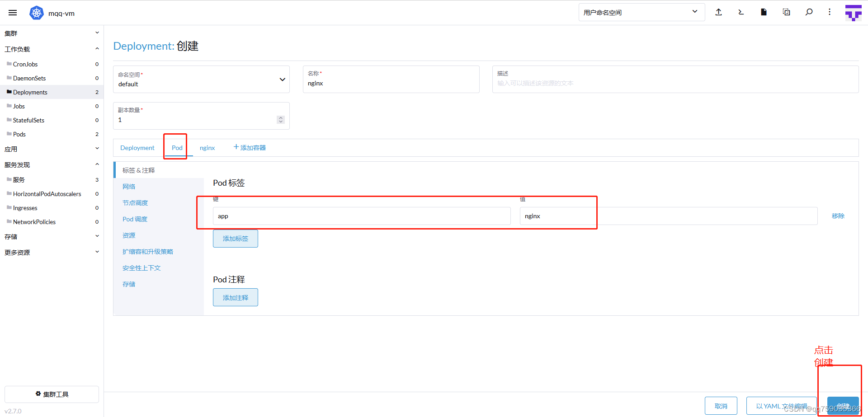The width and height of the screenshot is (868, 417).
Task: Focus the label key field containing app
Action: coord(362,216)
